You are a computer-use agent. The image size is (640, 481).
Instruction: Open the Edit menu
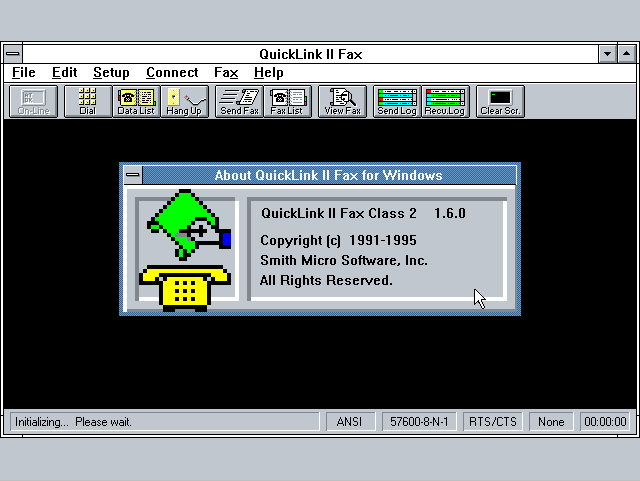pyautogui.click(x=64, y=73)
